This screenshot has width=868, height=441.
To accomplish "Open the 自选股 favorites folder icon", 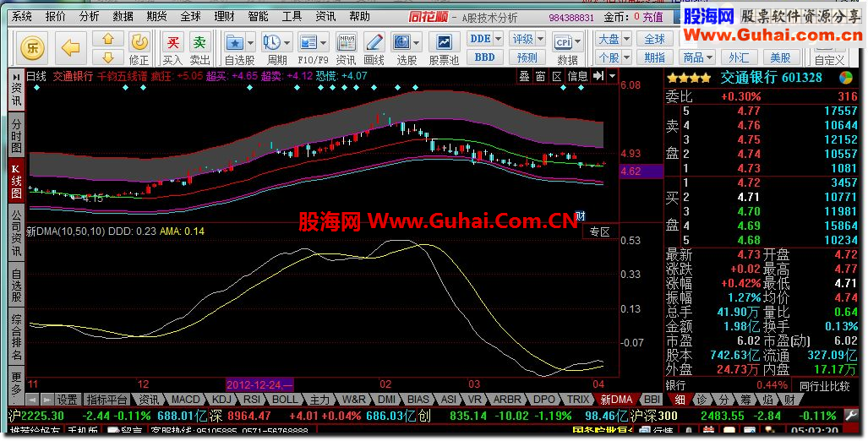I will pos(235,42).
